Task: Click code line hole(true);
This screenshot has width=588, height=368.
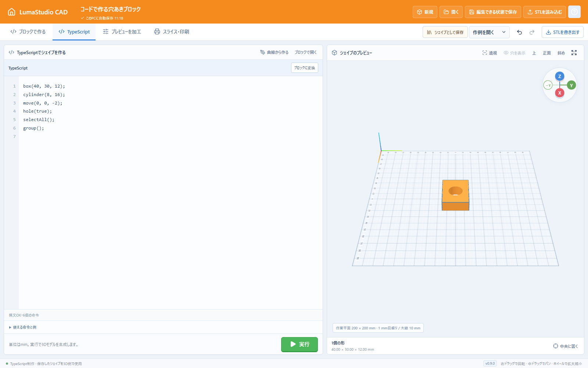Action: pyautogui.click(x=37, y=111)
